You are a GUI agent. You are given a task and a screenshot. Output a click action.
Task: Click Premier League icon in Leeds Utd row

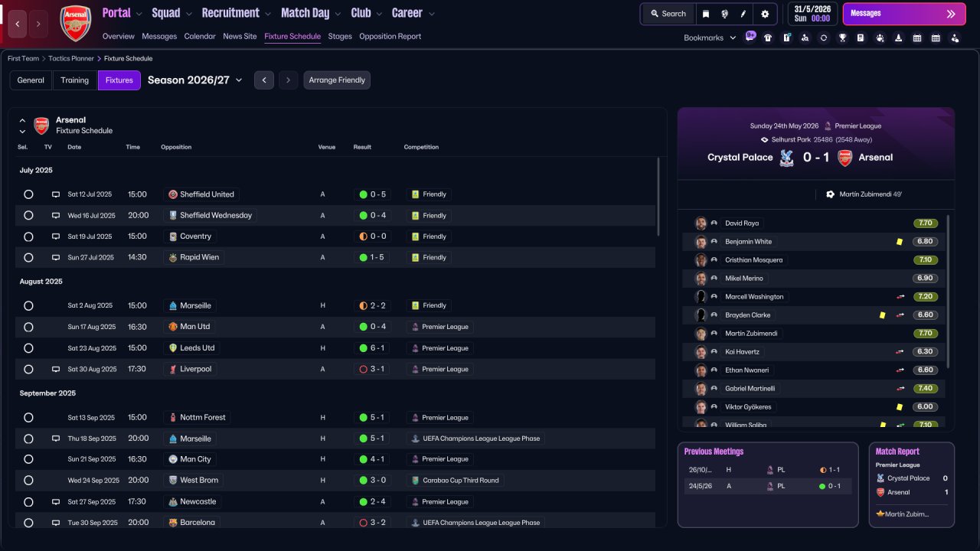(x=415, y=348)
